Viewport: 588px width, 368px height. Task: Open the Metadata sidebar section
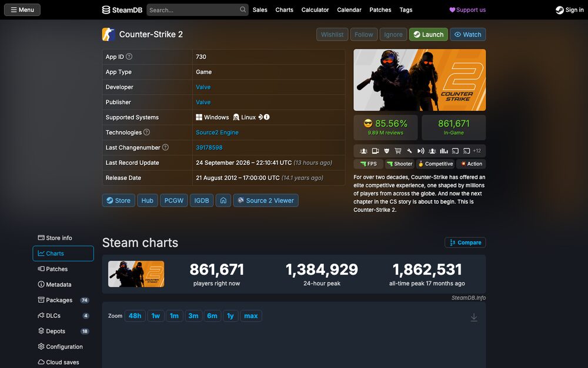pos(63,284)
